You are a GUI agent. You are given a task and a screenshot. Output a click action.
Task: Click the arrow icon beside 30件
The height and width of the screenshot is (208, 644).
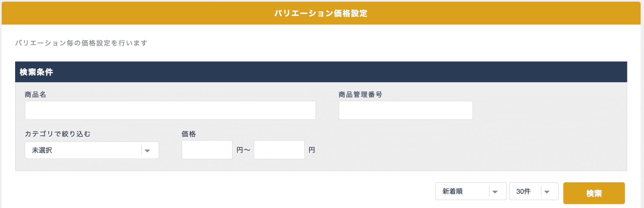pos(547,192)
